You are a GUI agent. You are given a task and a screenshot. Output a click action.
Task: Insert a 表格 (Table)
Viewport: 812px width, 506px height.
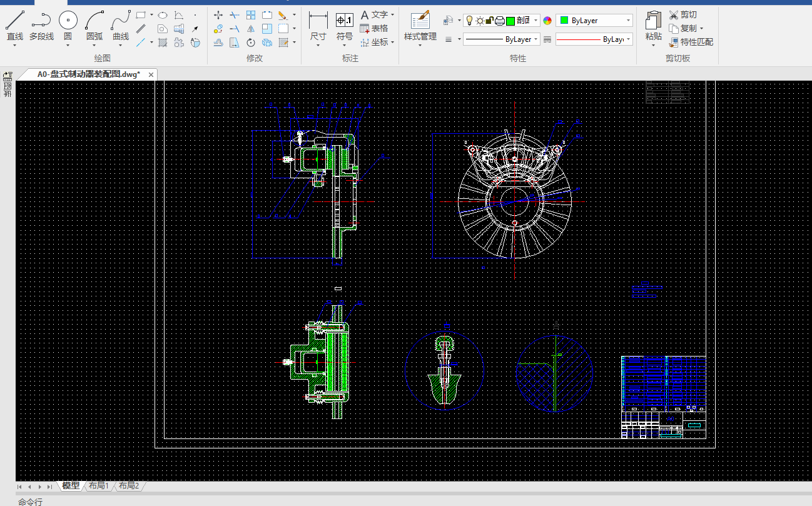pos(374,28)
